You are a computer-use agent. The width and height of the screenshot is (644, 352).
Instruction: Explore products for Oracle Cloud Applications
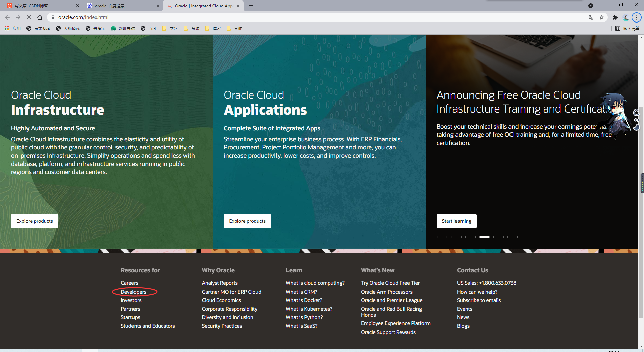247,221
